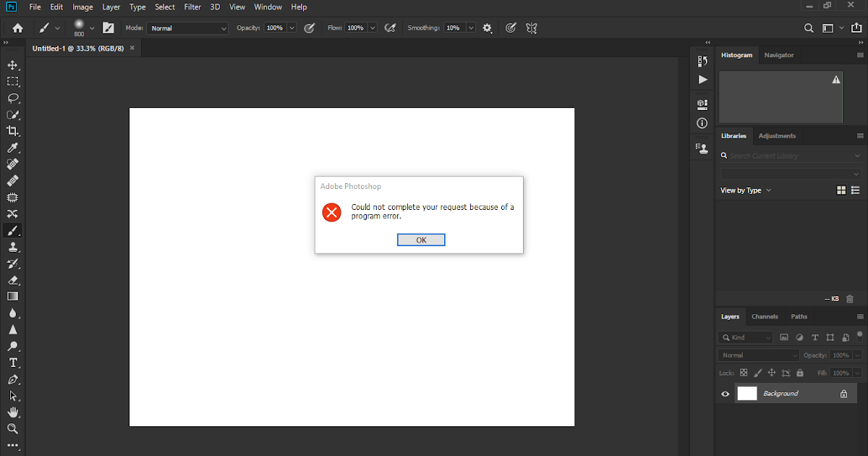Screen dimensions: 868x456
Task: Select the Eyedropper tool
Action: pos(12,148)
